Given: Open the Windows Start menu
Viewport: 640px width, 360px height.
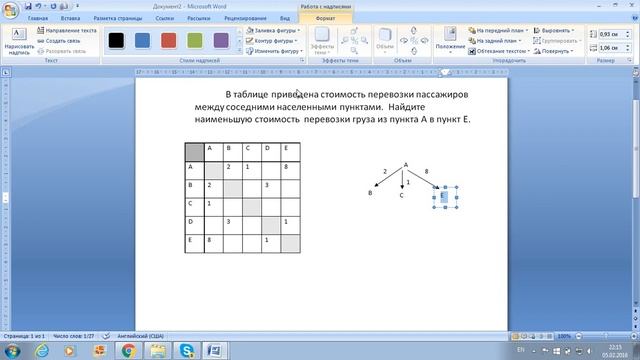Looking at the screenshot, I should (x=12, y=351).
